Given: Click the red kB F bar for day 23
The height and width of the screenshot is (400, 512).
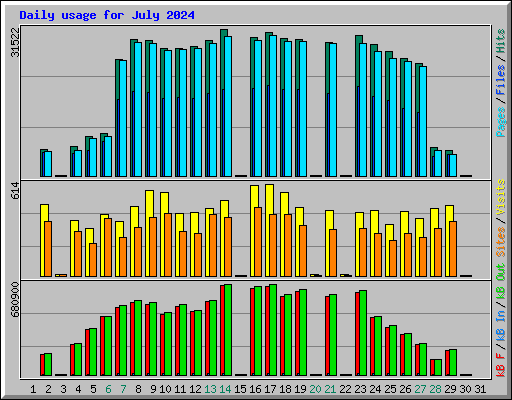Looking at the screenshot, I should pos(357,334).
